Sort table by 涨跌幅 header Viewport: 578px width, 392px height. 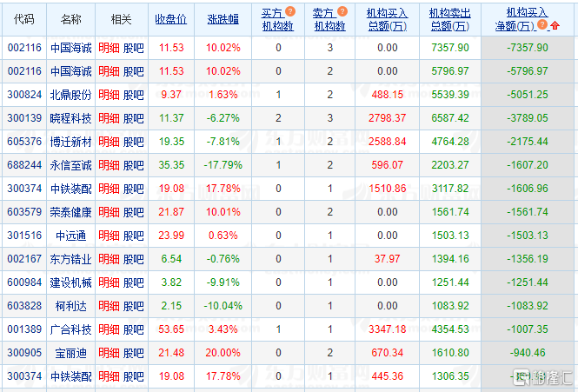pos(223,19)
